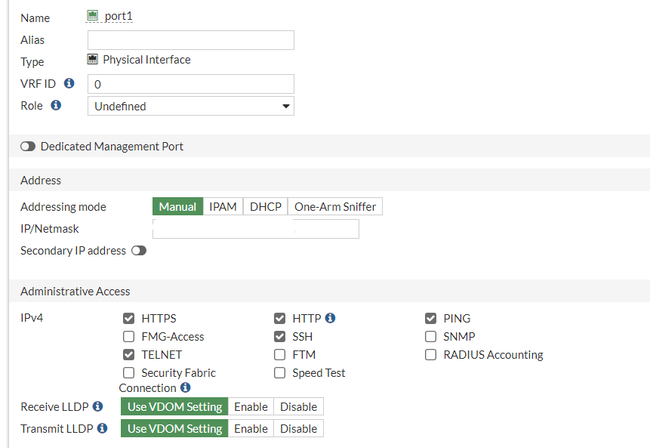Click the info icon beside Role
This screenshot has height=448, width=650.
click(56, 105)
